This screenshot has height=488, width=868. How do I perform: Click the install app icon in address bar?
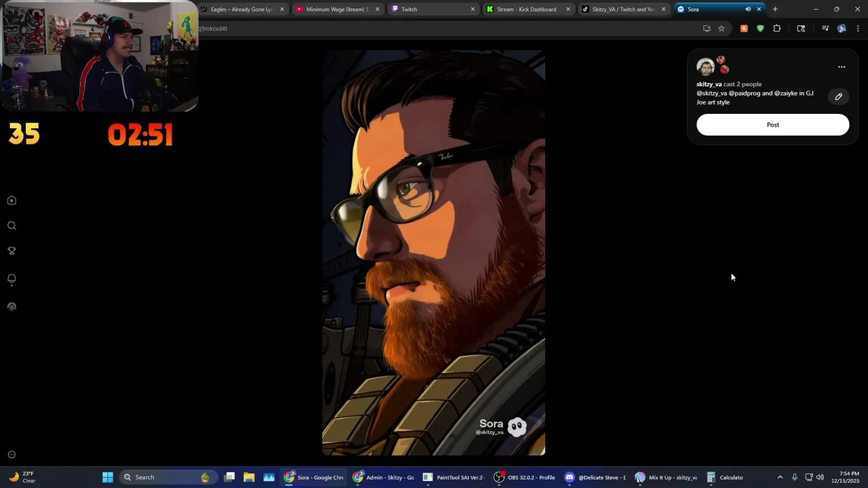[x=707, y=28]
